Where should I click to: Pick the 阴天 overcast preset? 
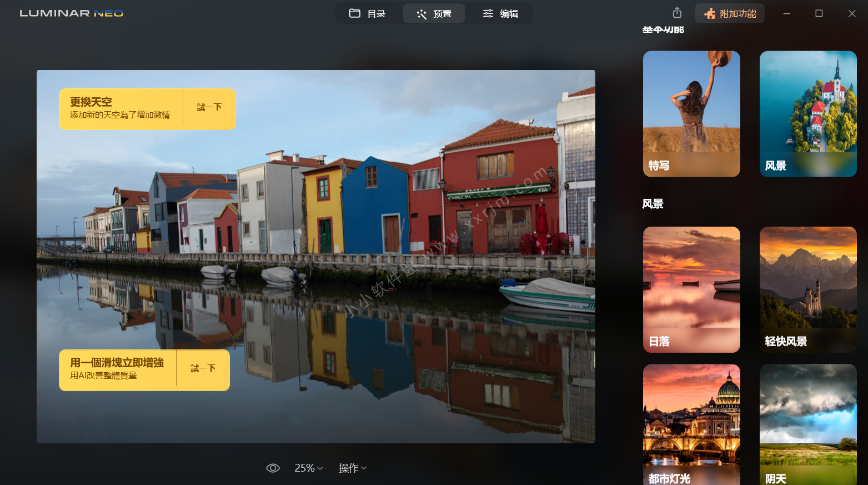click(808, 424)
